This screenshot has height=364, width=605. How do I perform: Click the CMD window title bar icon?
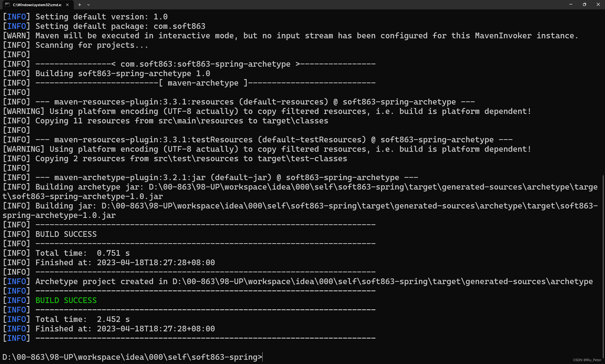pyautogui.click(x=6, y=4)
